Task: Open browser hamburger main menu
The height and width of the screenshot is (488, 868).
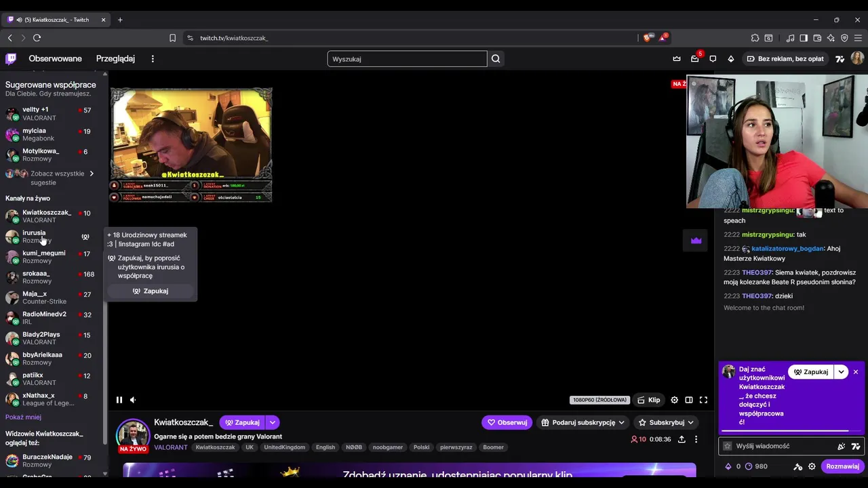Action: coord(858,38)
